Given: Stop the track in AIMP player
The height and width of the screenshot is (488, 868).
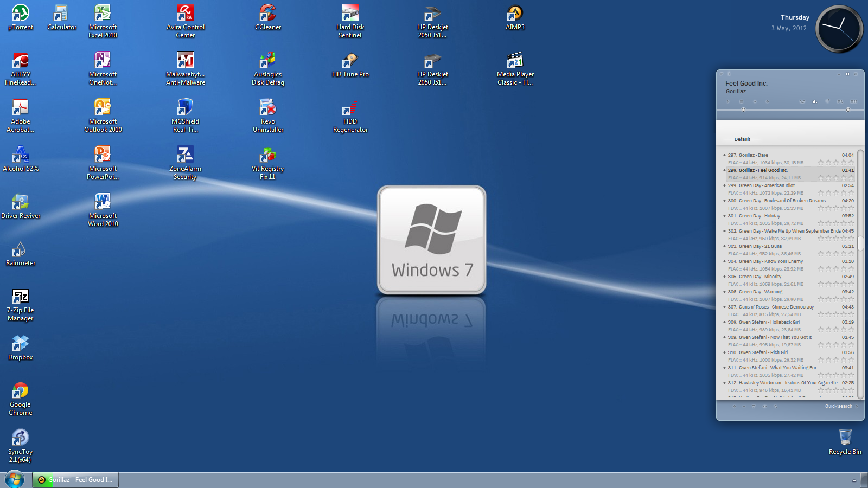Looking at the screenshot, I should [741, 101].
